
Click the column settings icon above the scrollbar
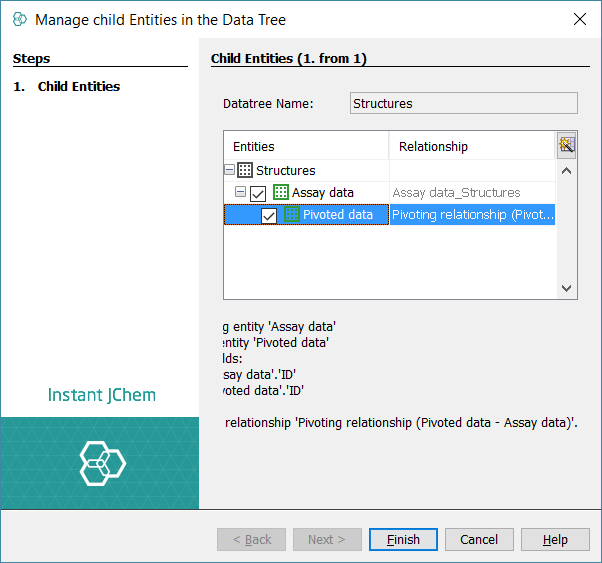pos(567,146)
